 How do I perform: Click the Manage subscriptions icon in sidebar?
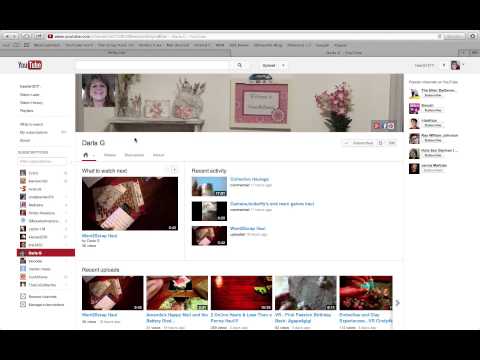(x=23, y=304)
